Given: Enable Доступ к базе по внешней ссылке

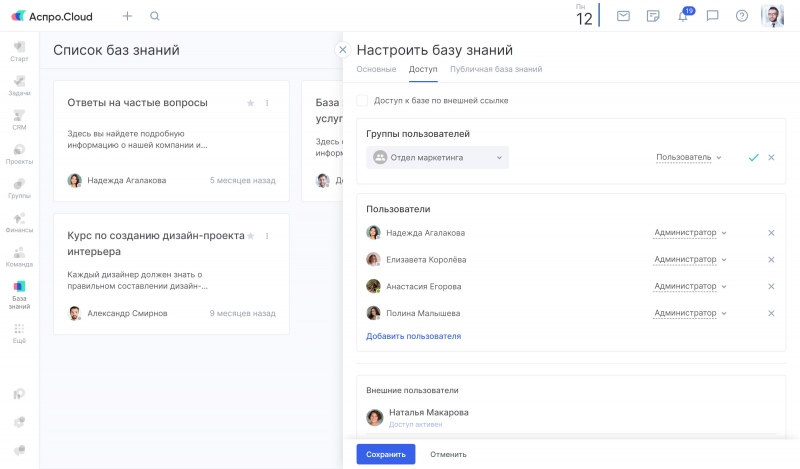Looking at the screenshot, I should click(x=362, y=101).
